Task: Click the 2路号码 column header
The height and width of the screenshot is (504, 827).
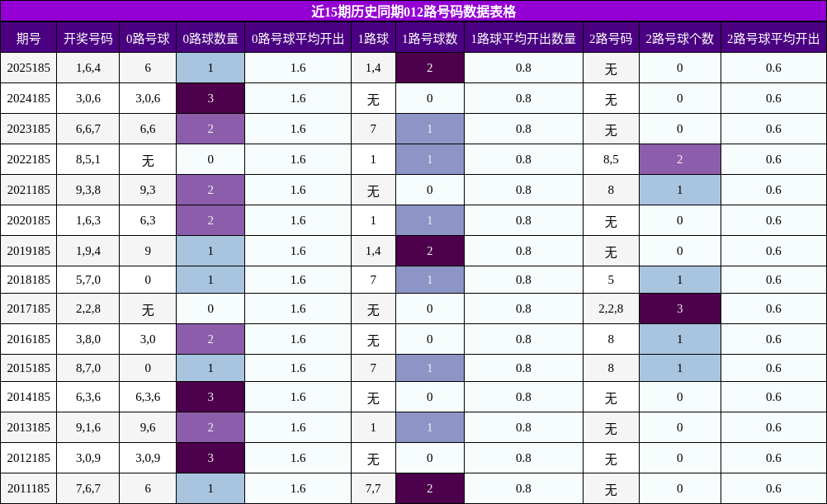Action: (611, 37)
